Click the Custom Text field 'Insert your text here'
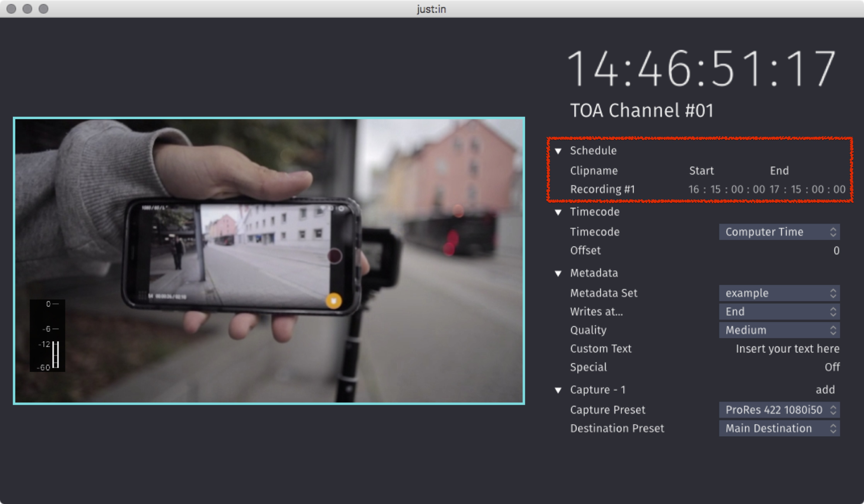Image resolution: width=864 pixels, height=504 pixels. pyautogui.click(x=787, y=349)
